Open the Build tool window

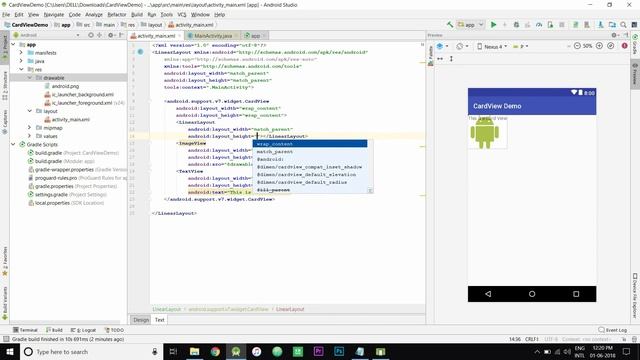pyautogui.click(x=54, y=330)
